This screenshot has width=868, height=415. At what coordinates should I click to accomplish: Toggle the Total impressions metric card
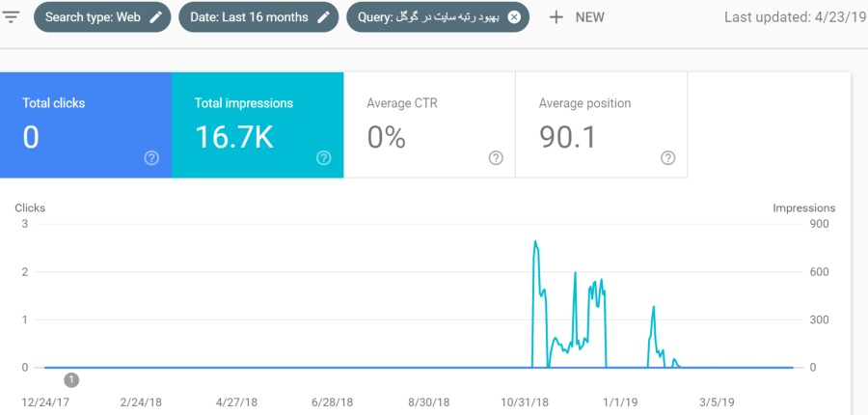tap(258, 125)
